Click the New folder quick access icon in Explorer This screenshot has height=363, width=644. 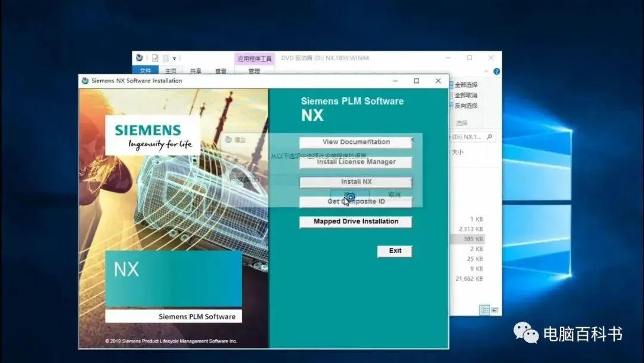[166, 58]
